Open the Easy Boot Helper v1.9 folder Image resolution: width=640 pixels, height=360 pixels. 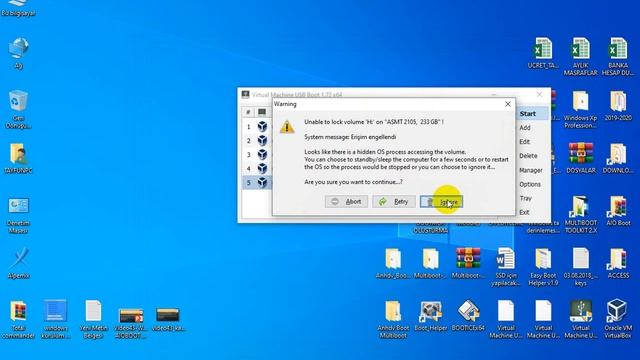point(543,267)
